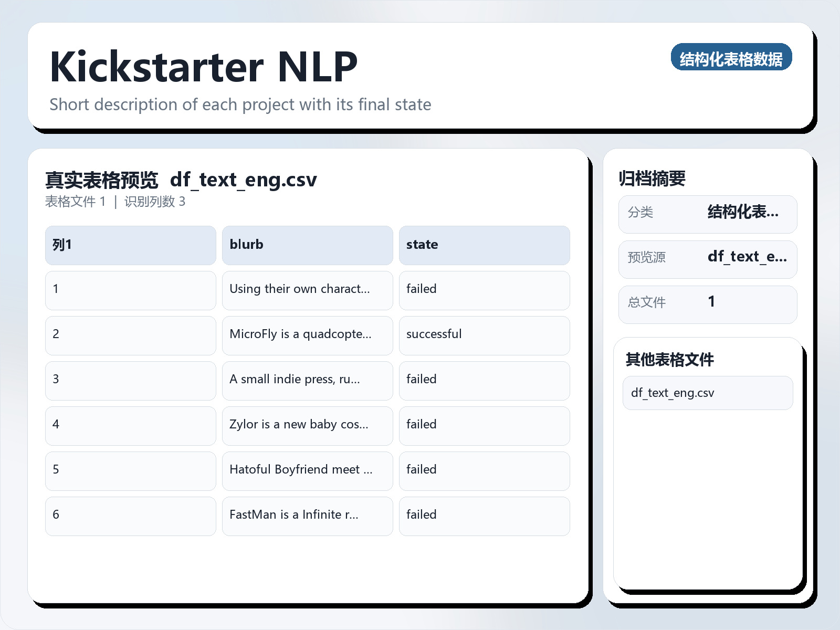Click the Hatoful Boyfriend blurb cell
840x630 pixels.
pos(307,470)
